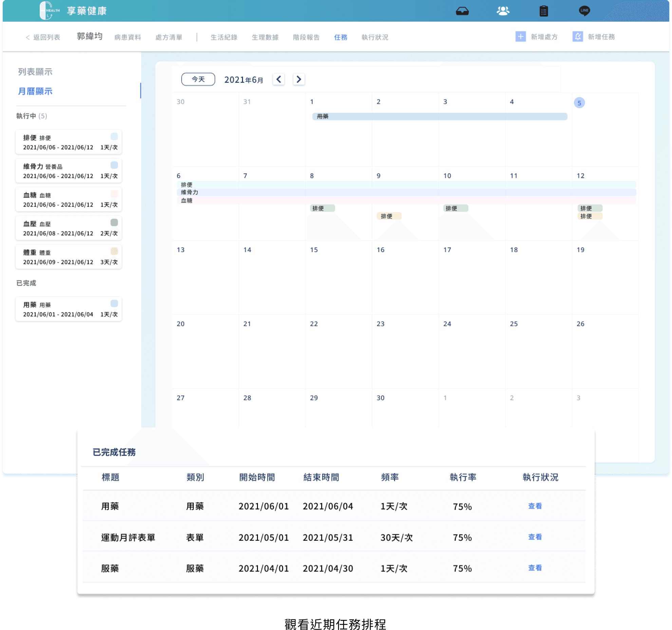Open the 執行狀況 tab
This screenshot has height=630, width=672.
click(375, 37)
